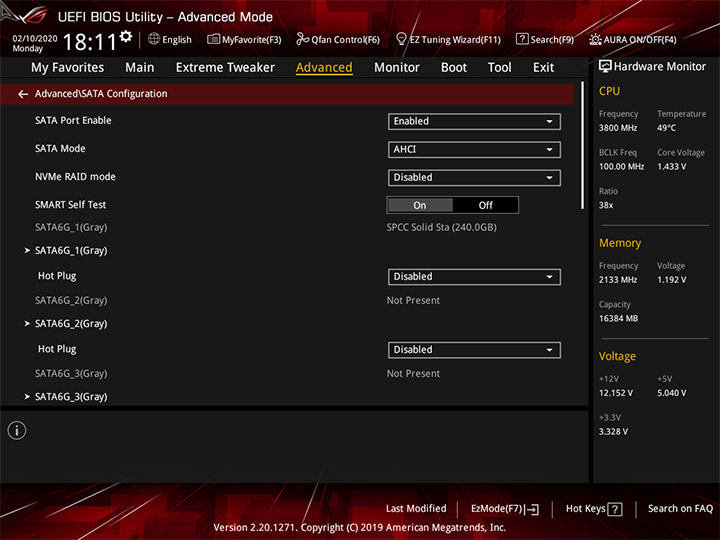This screenshot has height=540, width=720.
Task: Click the SATA Mode label
Action: coord(60,148)
